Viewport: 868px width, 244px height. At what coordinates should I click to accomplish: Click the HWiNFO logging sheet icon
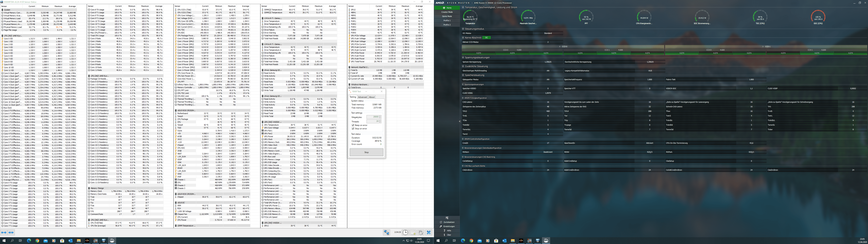(x=413, y=232)
